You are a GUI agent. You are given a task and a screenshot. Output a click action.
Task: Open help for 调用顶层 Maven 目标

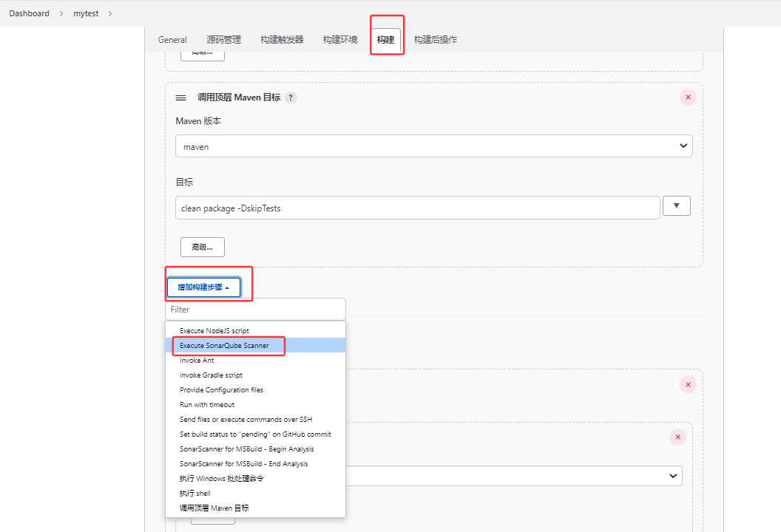coord(291,98)
